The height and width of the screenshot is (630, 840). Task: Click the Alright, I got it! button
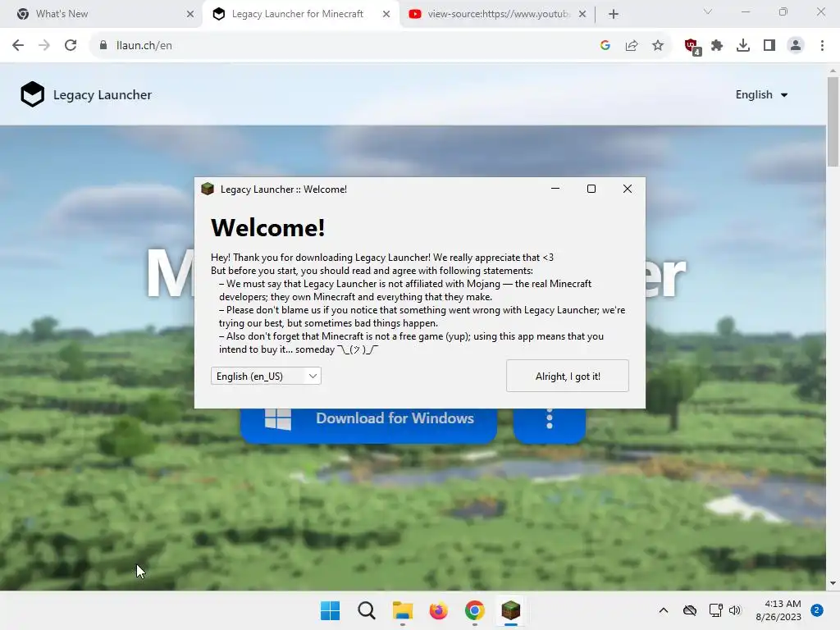pos(568,376)
